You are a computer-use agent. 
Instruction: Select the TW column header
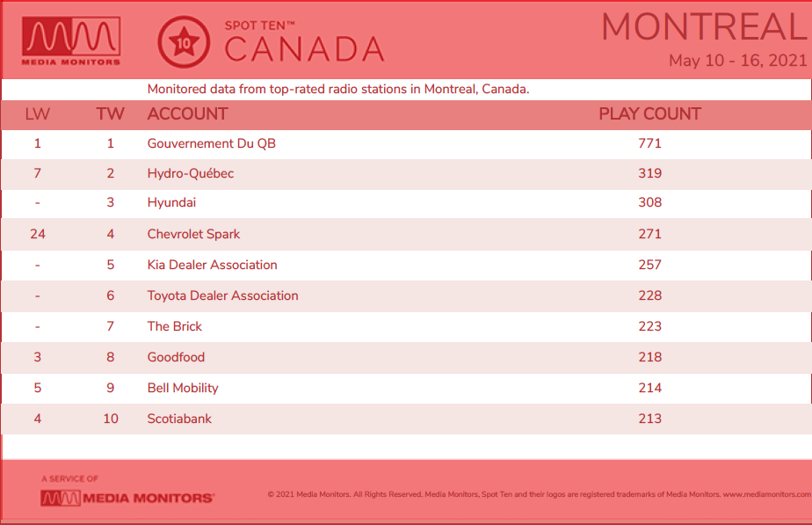(111, 114)
